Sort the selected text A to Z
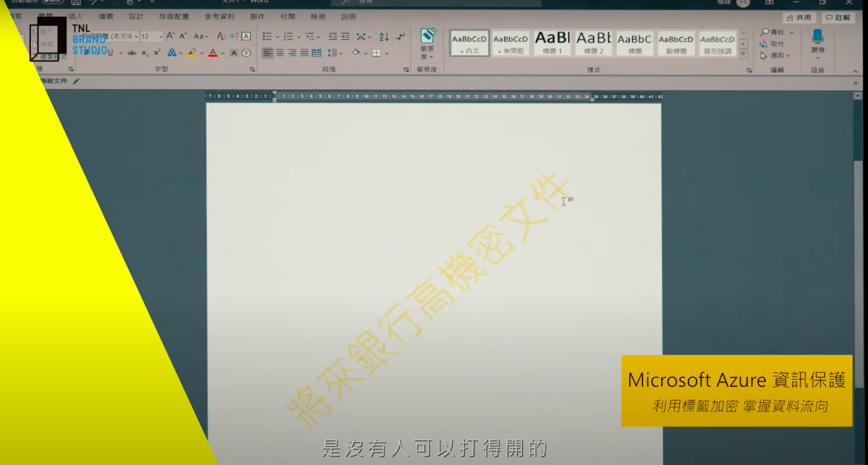The height and width of the screenshot is (465, 868). coord(384,37)
